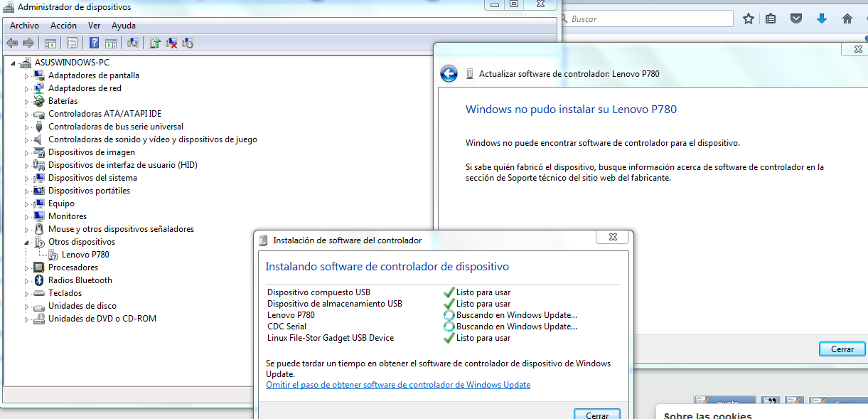The height and width of the screenshot is (419, 868).
Task: Expand Controladoras de bus serie universal
Action: click(28, 127)
